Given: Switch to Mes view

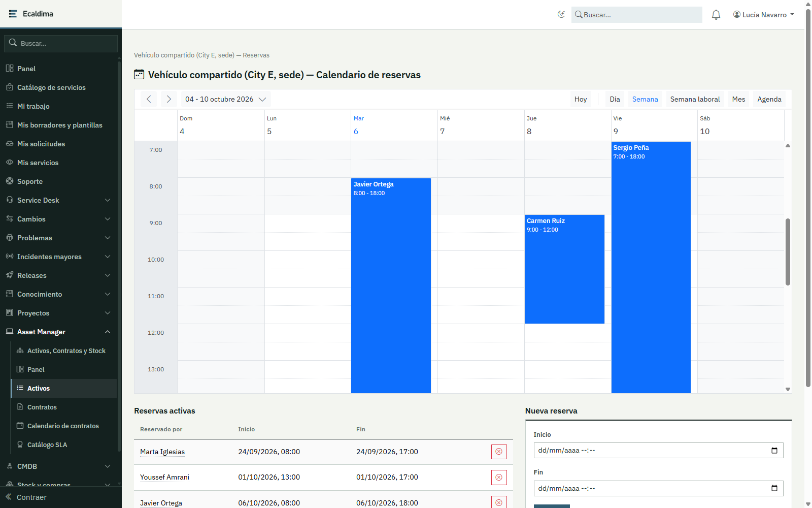Looking at the screenshot, I should [738, 99].
